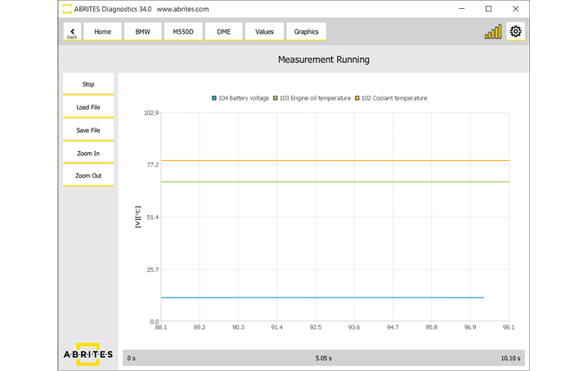This screenshot has height=371, width=588.
Task: Click the signal strength bars icon
Action: 493,33
